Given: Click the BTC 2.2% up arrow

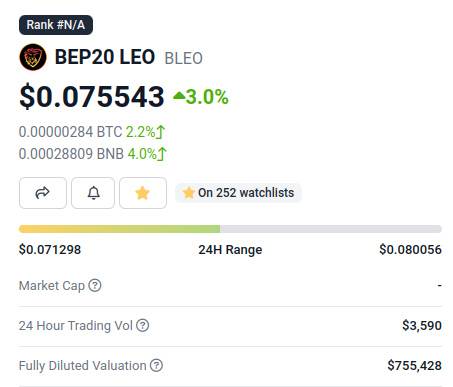Looking at the screenshot, I should pos(161,132).
